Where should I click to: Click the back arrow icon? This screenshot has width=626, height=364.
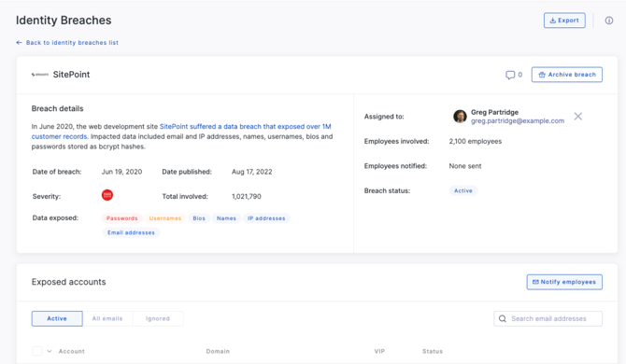19,43
